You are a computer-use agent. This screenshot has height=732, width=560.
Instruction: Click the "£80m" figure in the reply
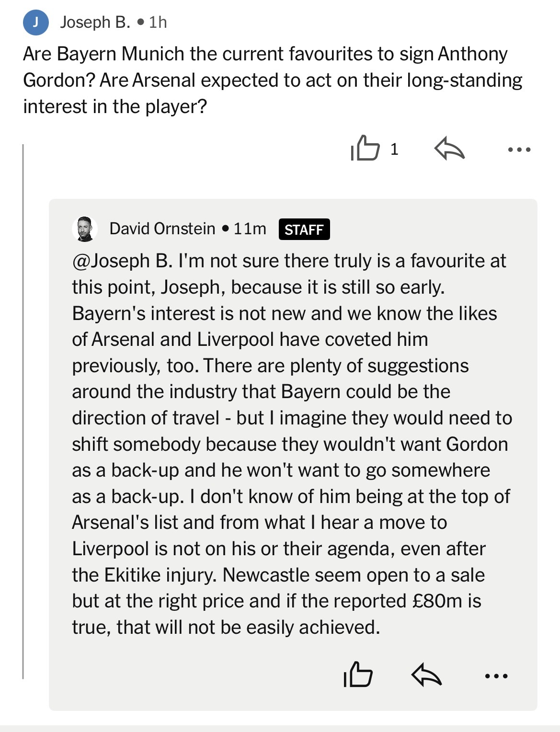[x=436, y=601]
